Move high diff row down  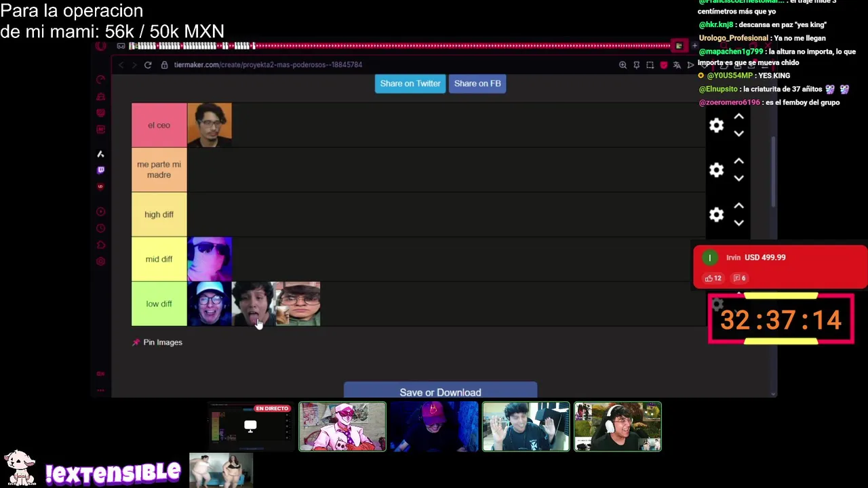pyautogui.click(x=738, y=223)
